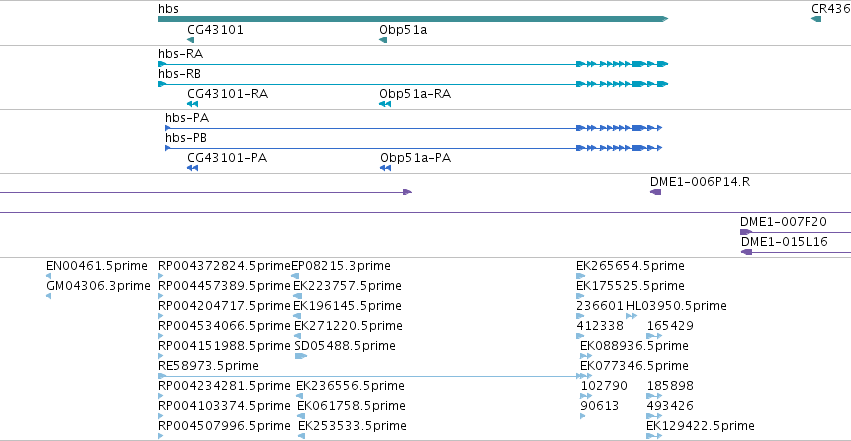Screen dimensions: 851x441
Task: Select the RE58973.5prime spanning EST line
Action: [374, 376]
